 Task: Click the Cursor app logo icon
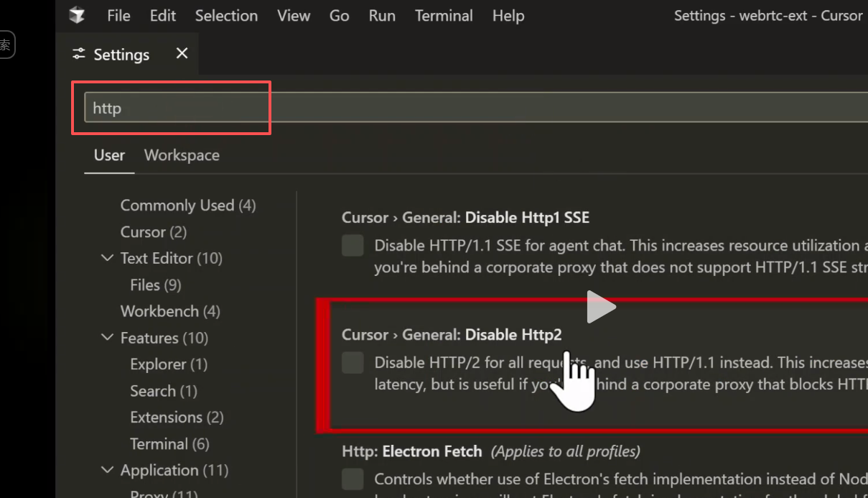(77, 16)
